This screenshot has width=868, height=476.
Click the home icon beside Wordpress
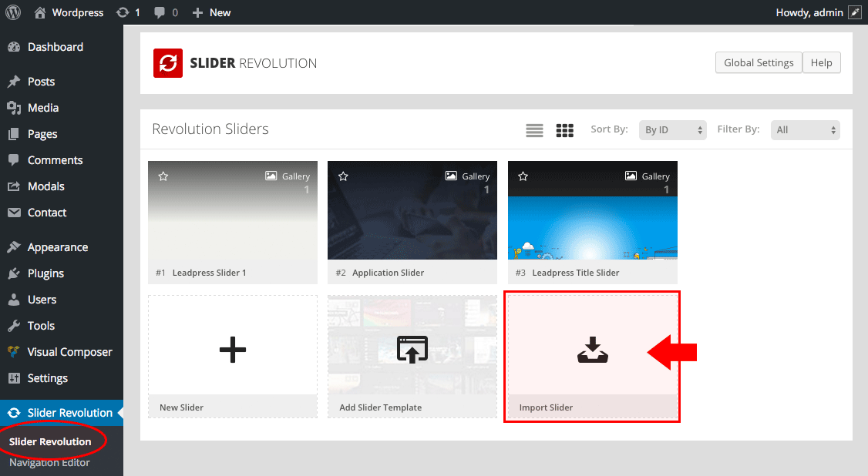coord(40,13)
